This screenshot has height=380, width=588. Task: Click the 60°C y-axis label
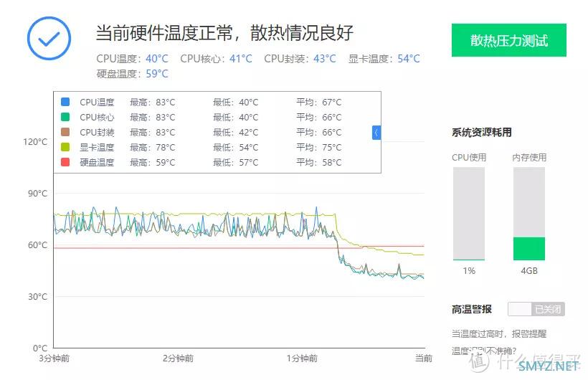pyautogui.click(x=37, y=245)
